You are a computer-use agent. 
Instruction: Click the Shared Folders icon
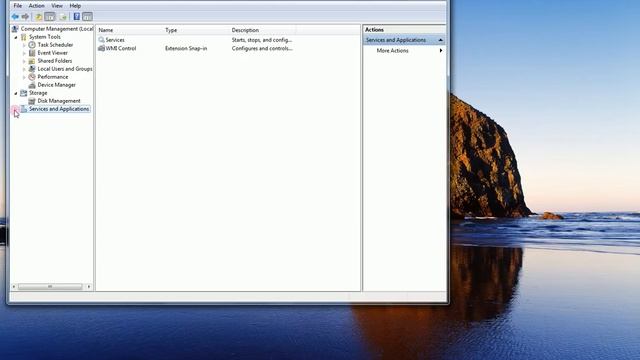click(32, 61)
